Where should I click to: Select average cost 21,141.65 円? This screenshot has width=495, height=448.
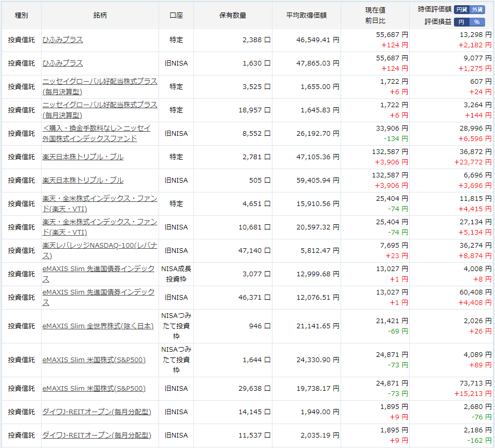[x=318, y=326]
